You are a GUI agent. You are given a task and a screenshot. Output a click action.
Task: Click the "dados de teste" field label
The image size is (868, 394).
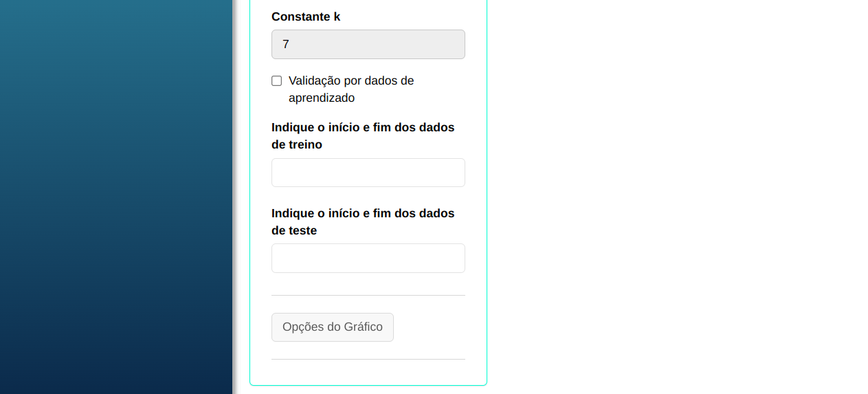point(363,221)
